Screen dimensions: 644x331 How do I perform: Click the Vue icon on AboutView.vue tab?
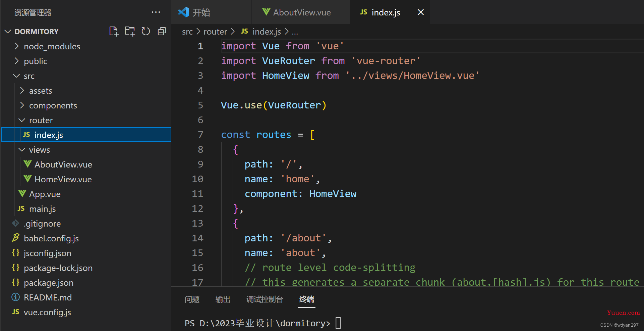(266, 12)
